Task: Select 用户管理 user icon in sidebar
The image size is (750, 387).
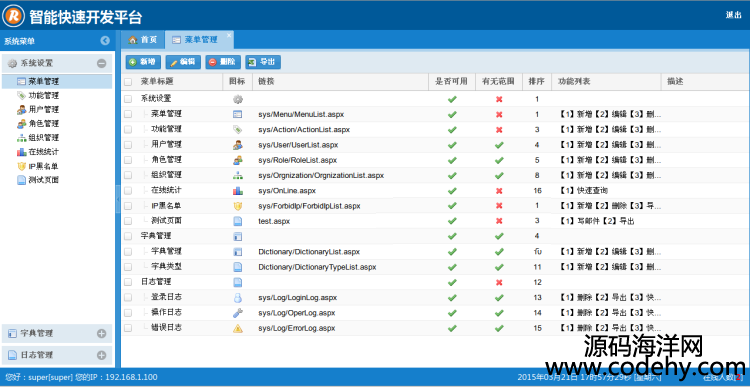Action: (22, 110)
